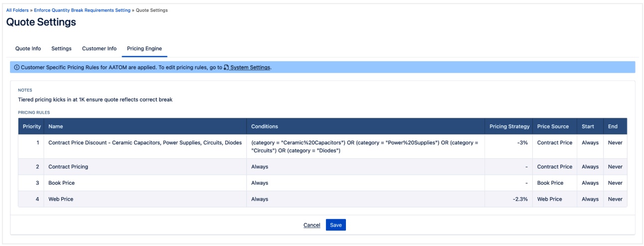644x246 pixels.
Task: Click the Book Price rule name
Action: click(x=61, y=183)
